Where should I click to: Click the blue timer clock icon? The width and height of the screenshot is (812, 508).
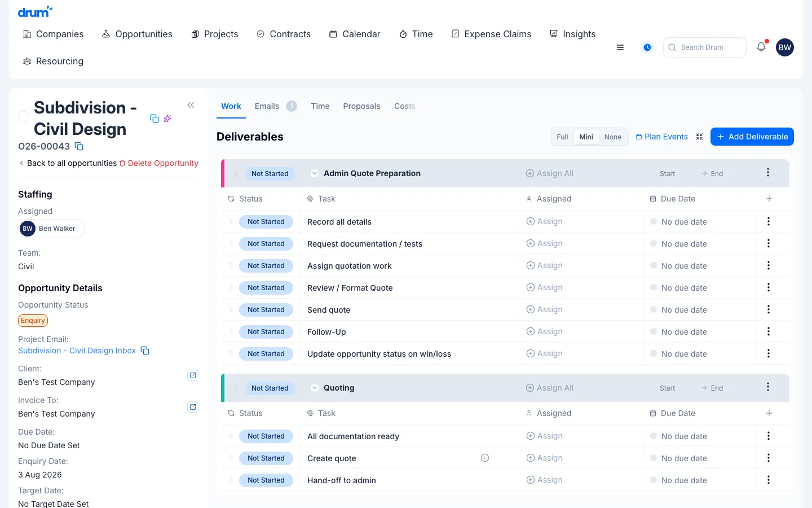(x=647, y=47)
